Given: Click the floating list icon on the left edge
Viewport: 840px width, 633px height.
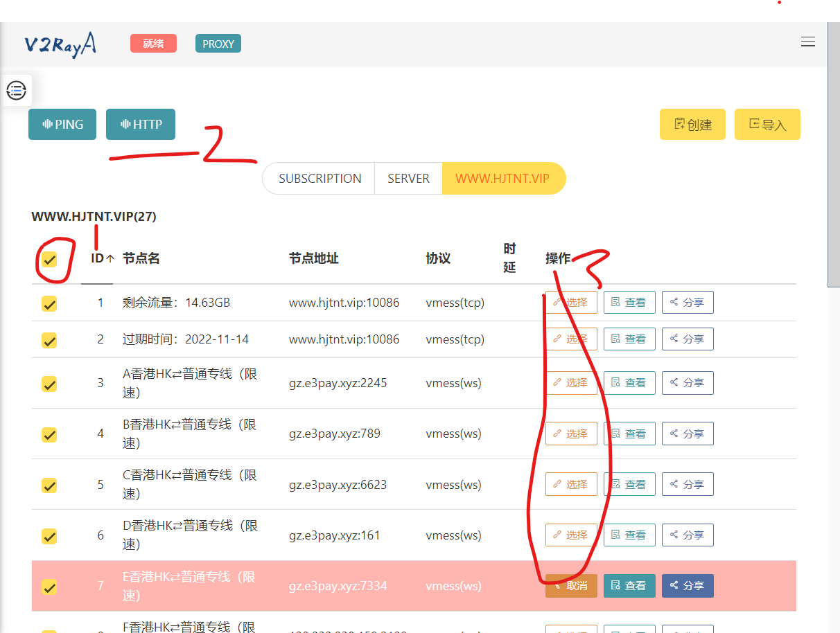Looking at the screenshot, I should click(16, 91).
